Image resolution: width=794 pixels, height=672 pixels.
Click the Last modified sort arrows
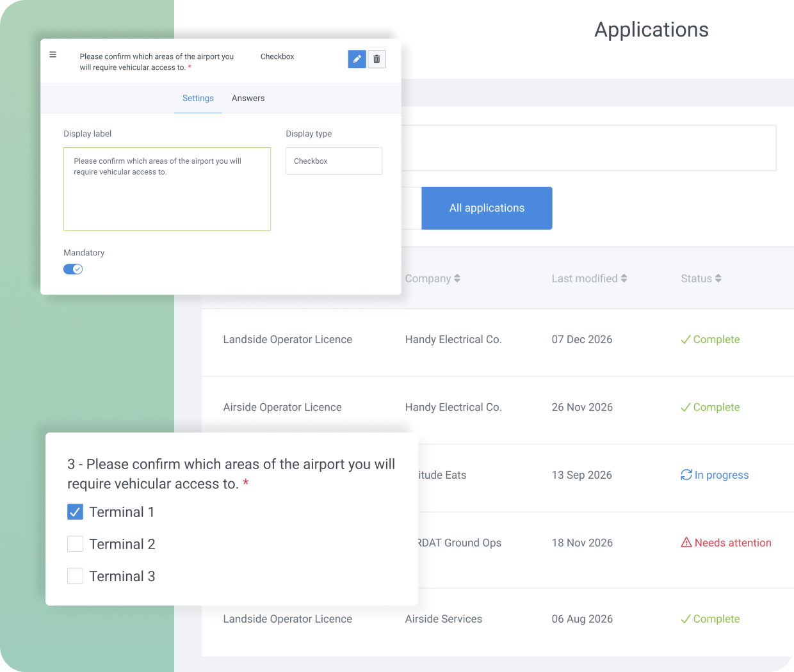624,278
